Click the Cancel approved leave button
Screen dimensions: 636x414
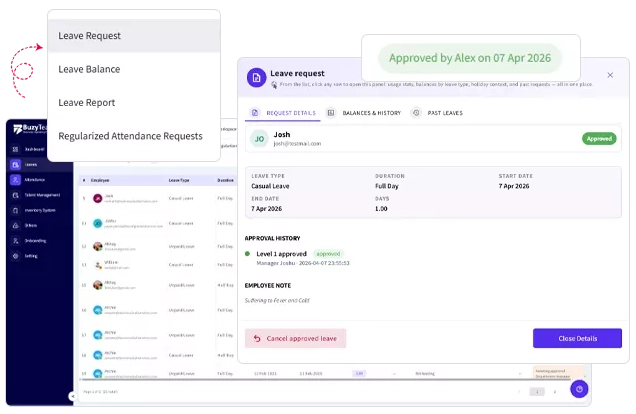tap(295, 339)
